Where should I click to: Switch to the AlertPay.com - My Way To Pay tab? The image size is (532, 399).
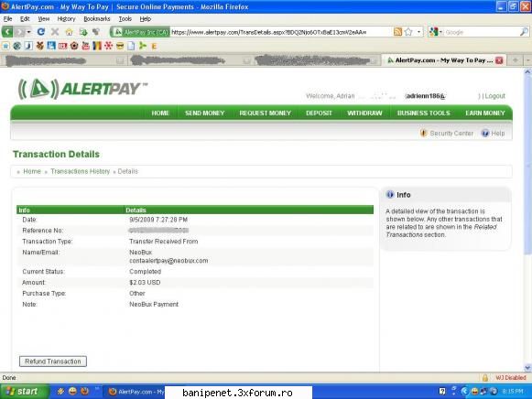[x=443, y=60]
